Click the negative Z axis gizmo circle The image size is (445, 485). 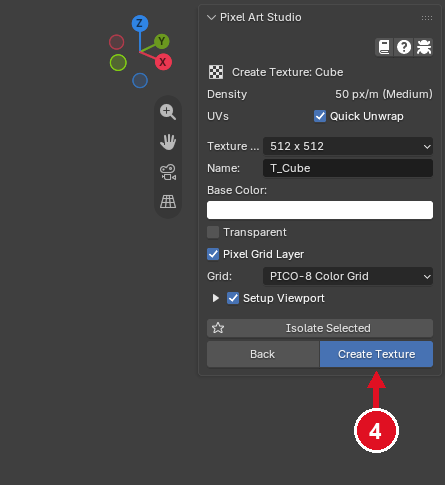[140, 80]
